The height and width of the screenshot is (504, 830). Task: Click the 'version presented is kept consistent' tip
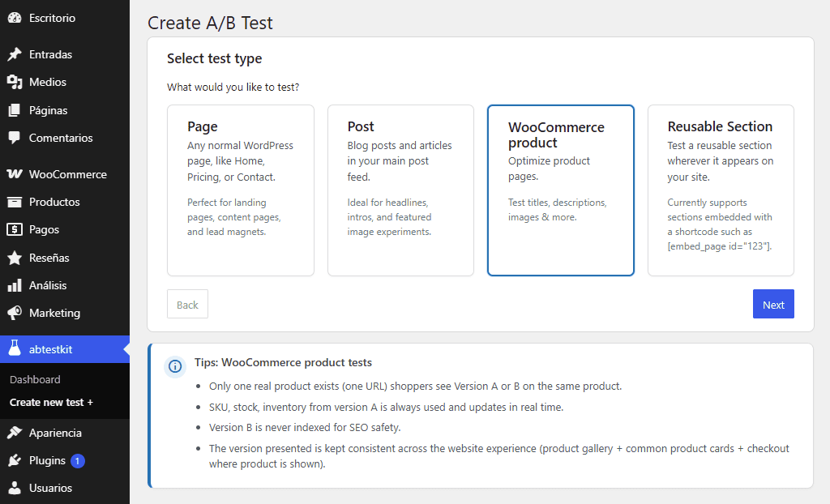pyautogui.click(x=499, y=456)
